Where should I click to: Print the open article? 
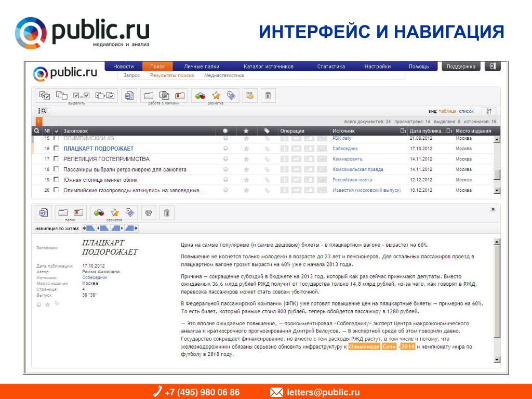[148, 212]
